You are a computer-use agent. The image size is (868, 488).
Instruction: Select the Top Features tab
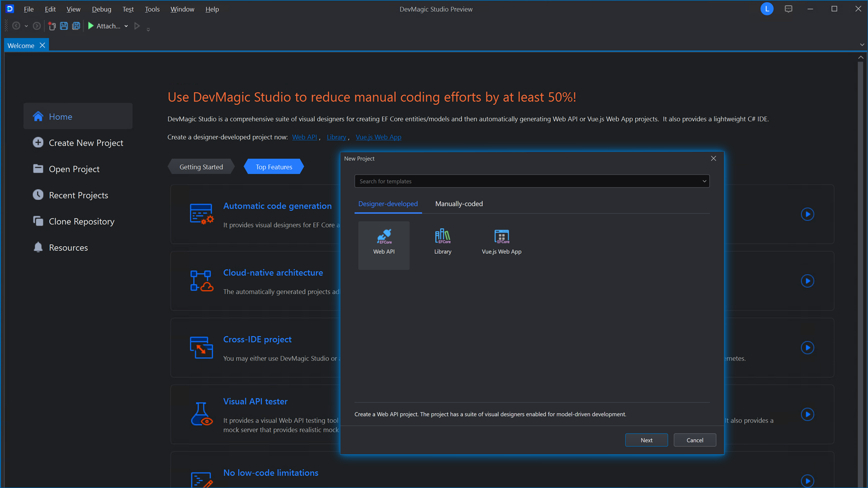(274, 167)
